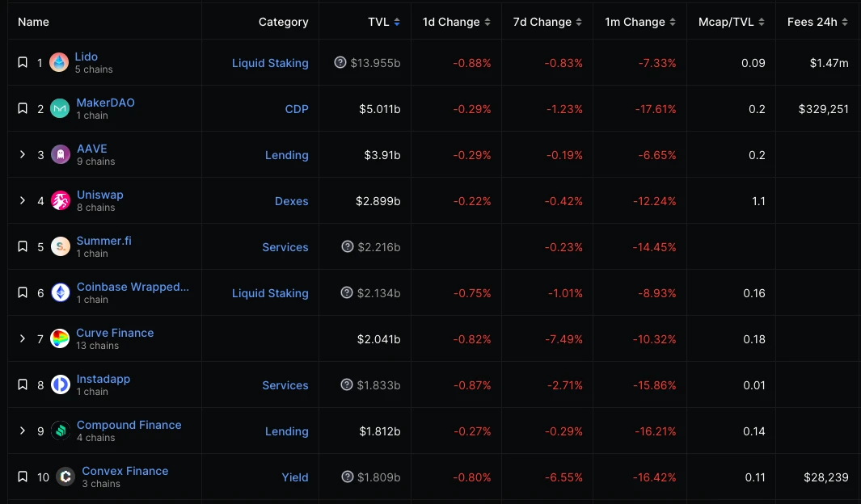
Task: Click the Compound Finance logo icon
Action: (x=61, y=430)
